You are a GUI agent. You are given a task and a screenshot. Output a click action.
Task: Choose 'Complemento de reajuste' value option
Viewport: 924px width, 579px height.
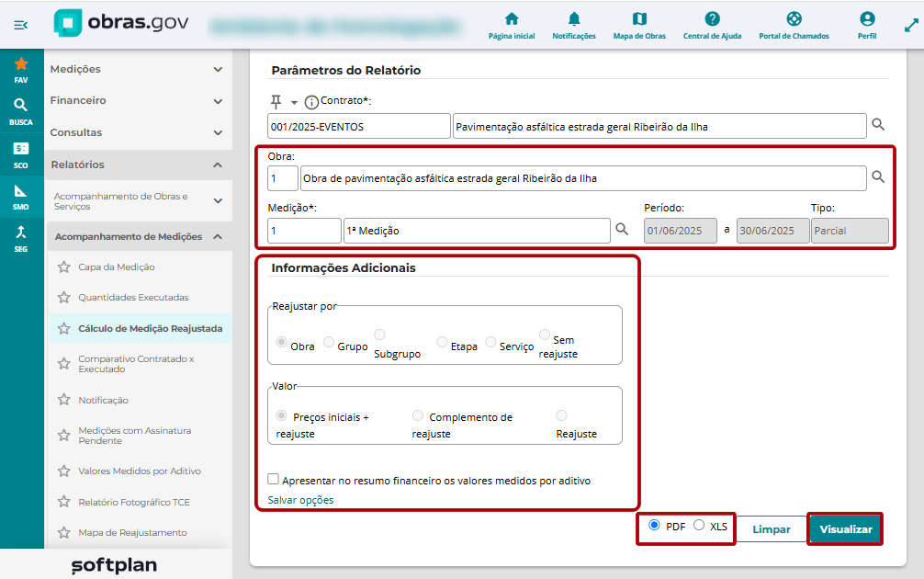click(418, 415)
